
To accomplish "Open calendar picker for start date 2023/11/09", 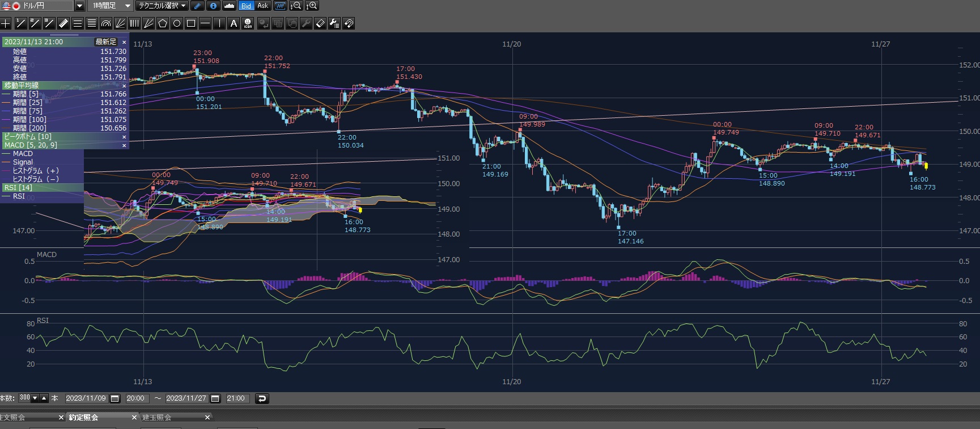I will (x=115, y=398).
